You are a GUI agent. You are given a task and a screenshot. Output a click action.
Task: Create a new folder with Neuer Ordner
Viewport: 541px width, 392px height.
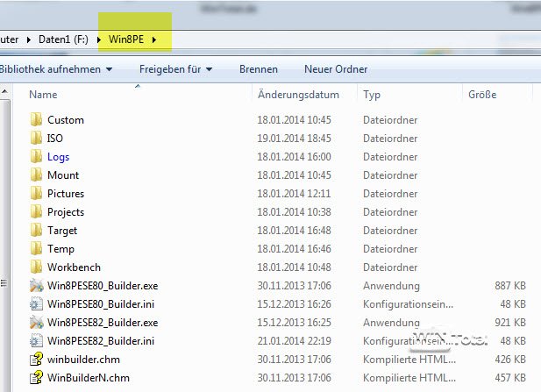click(x=336, y=69)
